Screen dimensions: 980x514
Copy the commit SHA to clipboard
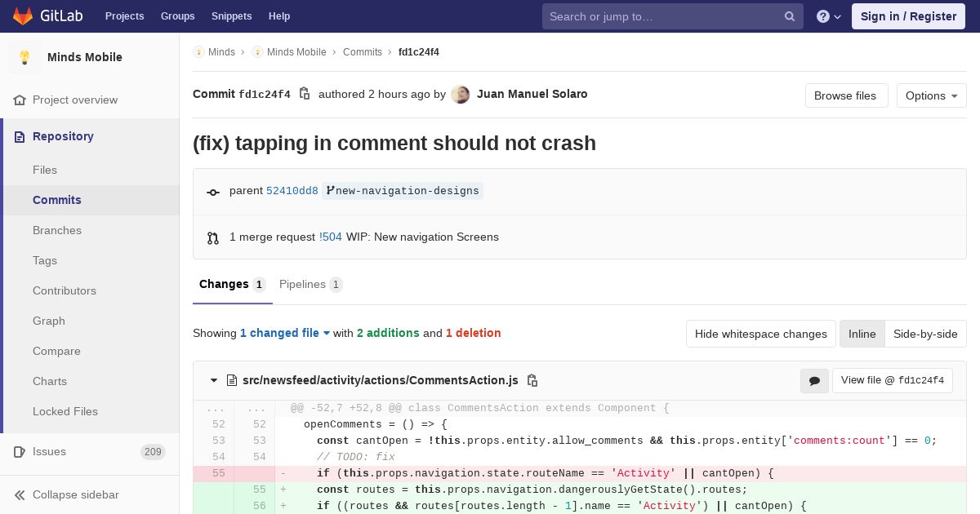[305, 94]
